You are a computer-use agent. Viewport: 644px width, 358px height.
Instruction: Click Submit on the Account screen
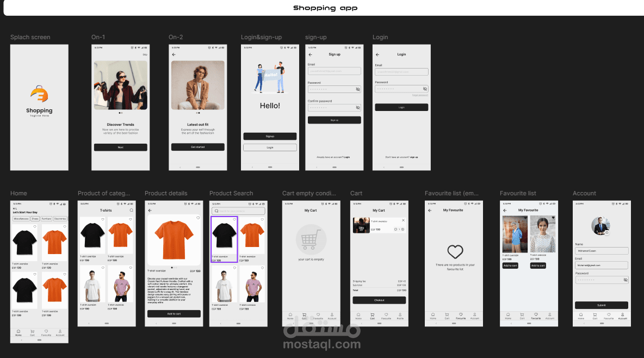(x=601, y=305)
